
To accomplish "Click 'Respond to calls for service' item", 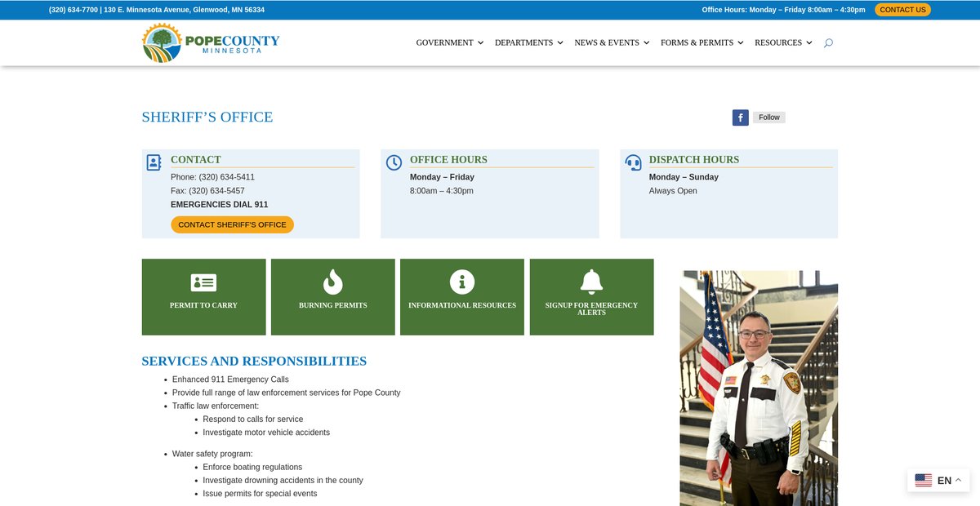I will (x=253, y=419).
